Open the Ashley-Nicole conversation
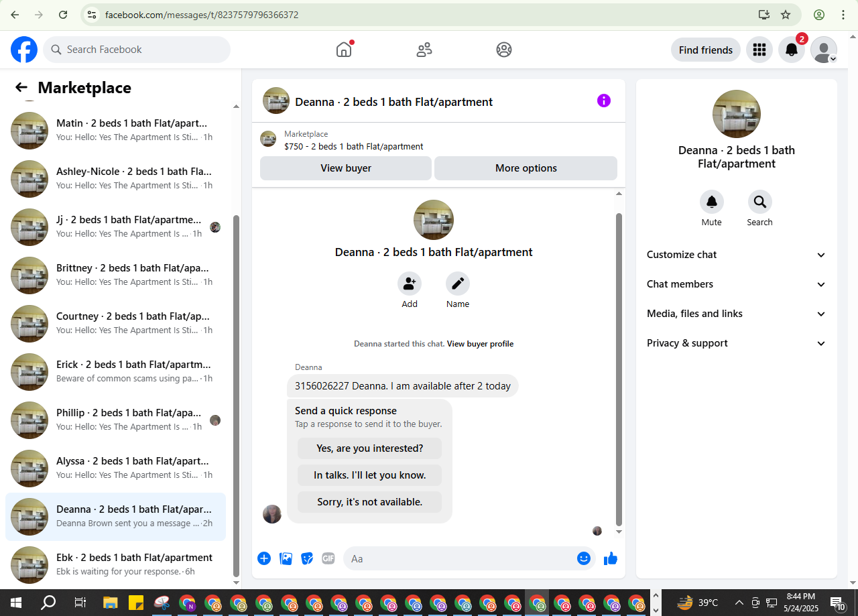The image size is (858, 616). [115, 179]
